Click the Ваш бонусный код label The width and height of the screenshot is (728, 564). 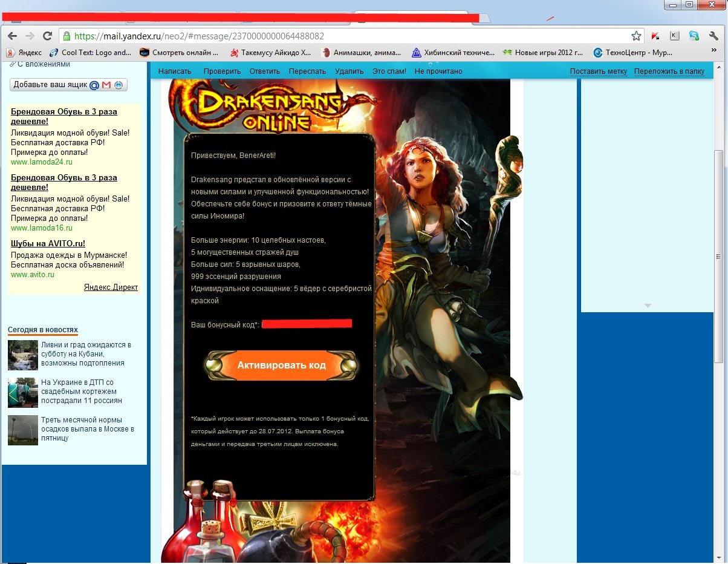click(226, 325)
